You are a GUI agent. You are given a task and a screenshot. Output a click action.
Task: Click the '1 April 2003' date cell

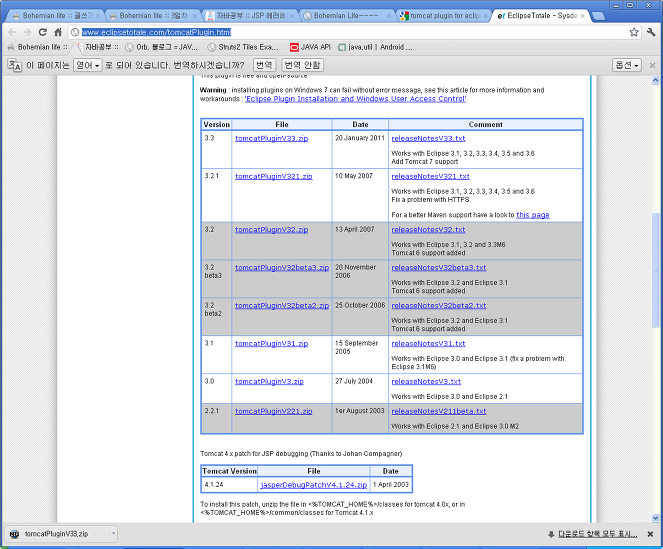tap(391, 485)
